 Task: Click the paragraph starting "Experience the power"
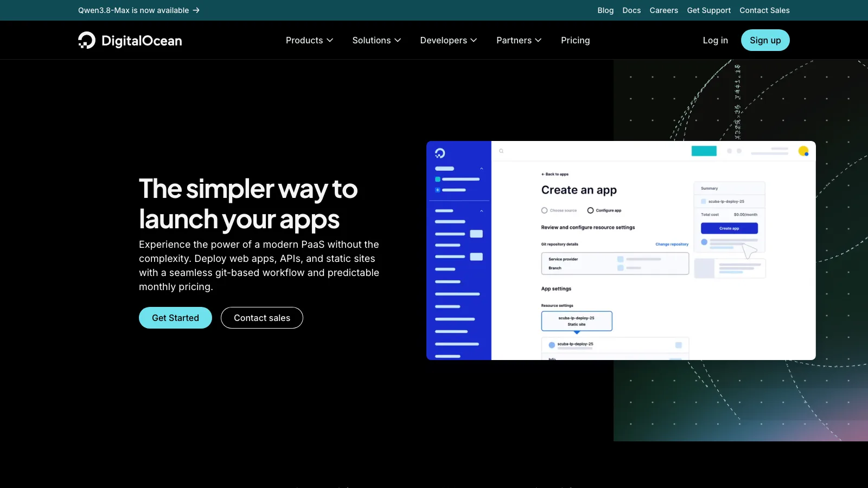pyautogui.click(x=259, y=266)
